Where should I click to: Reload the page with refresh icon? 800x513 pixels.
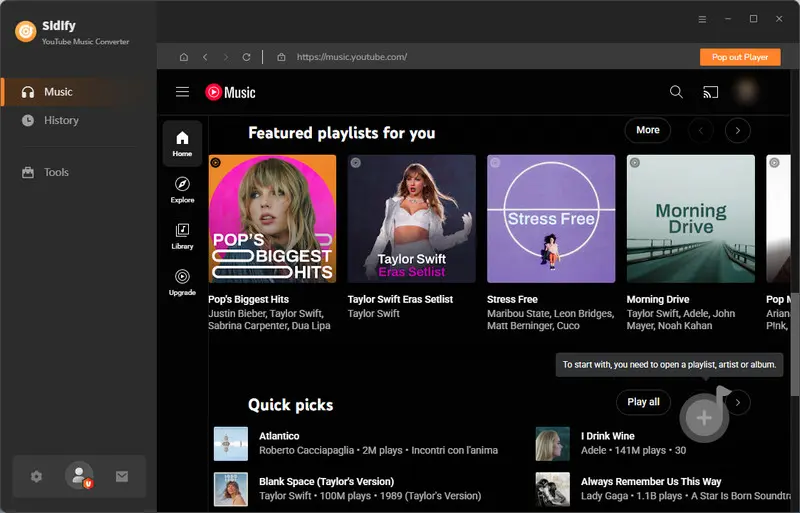click(x=246, y=57)
